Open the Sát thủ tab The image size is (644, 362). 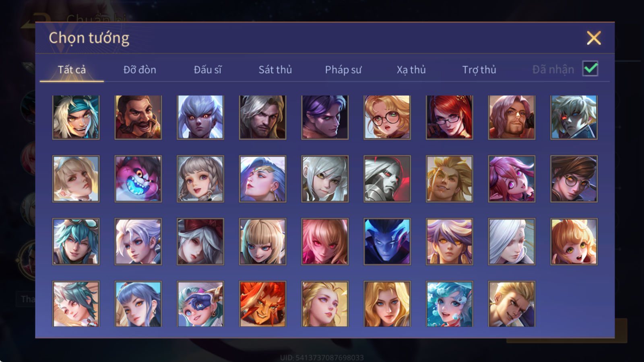[x=275, y=70]
